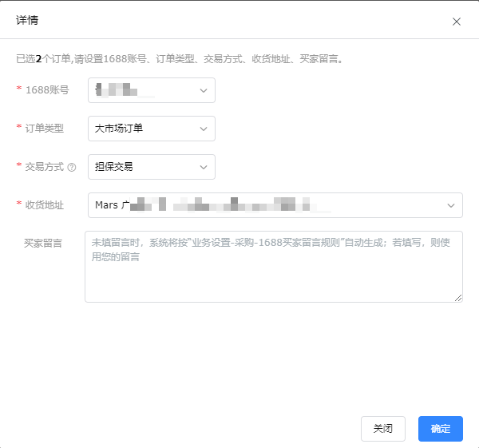
Task: Click the chevron in the 订单类型 selector
Action: [x=203, y=129]
